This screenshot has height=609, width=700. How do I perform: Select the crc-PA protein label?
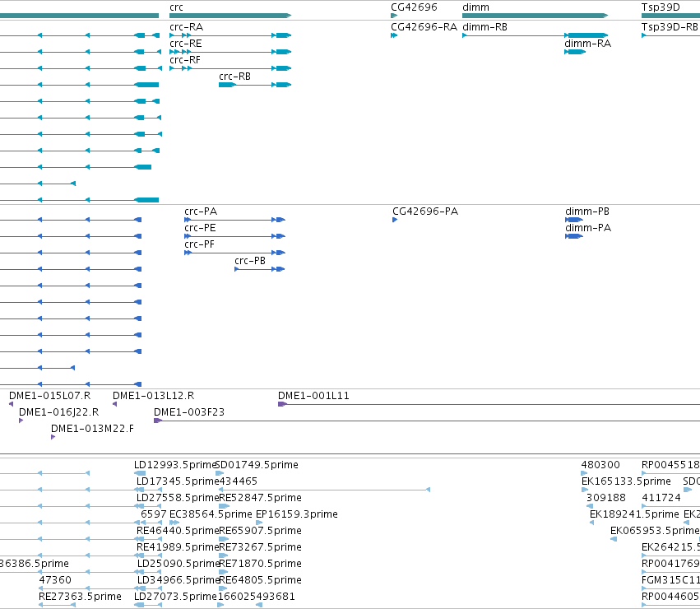pos(201,212)
